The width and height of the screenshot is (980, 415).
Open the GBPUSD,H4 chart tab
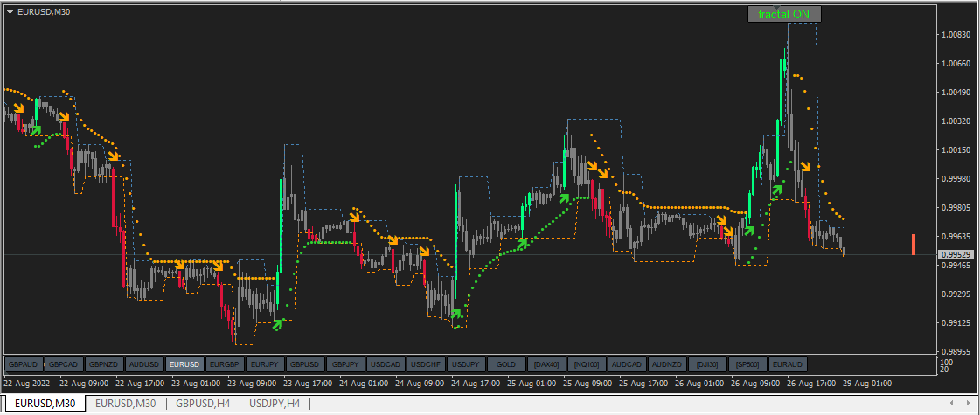pos(203,404)
